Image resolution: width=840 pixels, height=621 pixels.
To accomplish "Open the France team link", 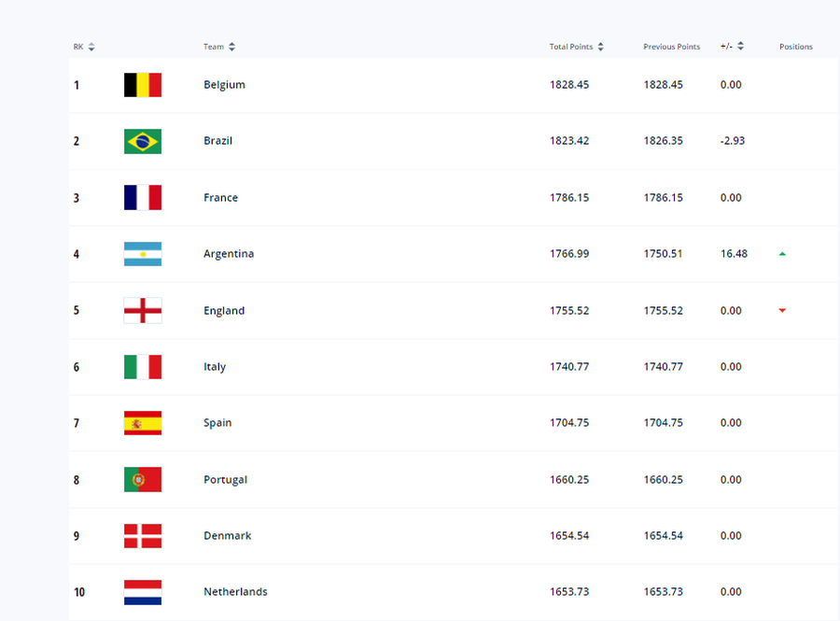I will pyautogui.click(x=220, y=198).
